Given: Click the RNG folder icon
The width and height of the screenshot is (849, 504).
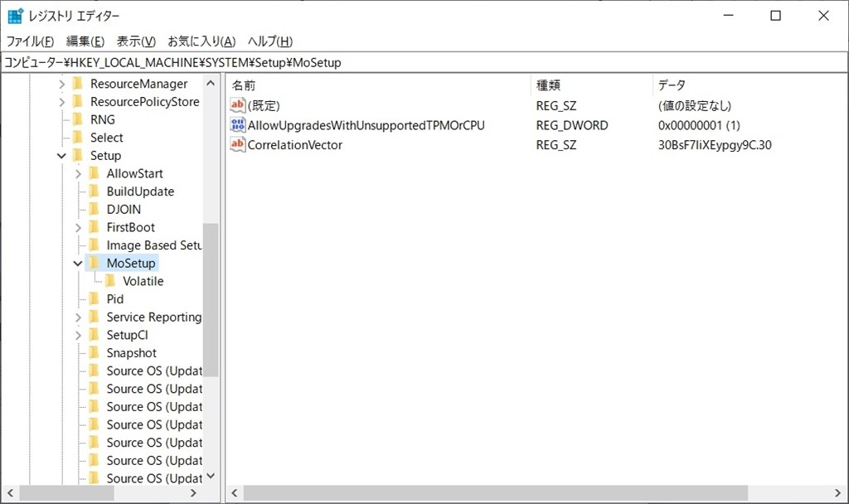Looking at the screenshot, I should click(x=78, y=119).
